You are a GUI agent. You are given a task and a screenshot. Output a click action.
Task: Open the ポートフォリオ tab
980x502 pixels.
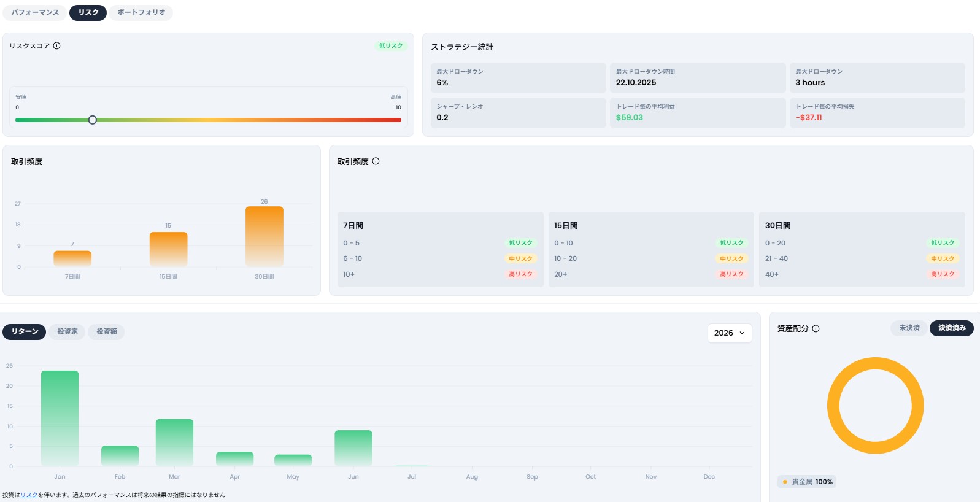click(141, 12)
